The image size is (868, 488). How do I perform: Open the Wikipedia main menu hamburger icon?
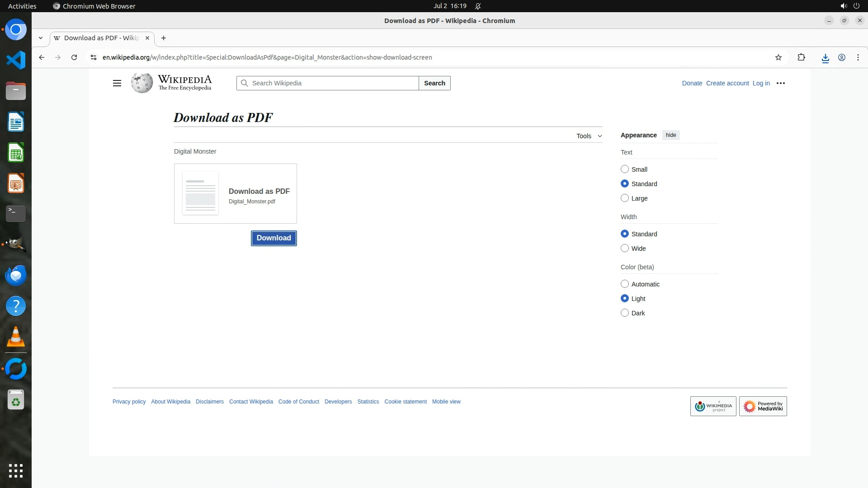point(117,83)
